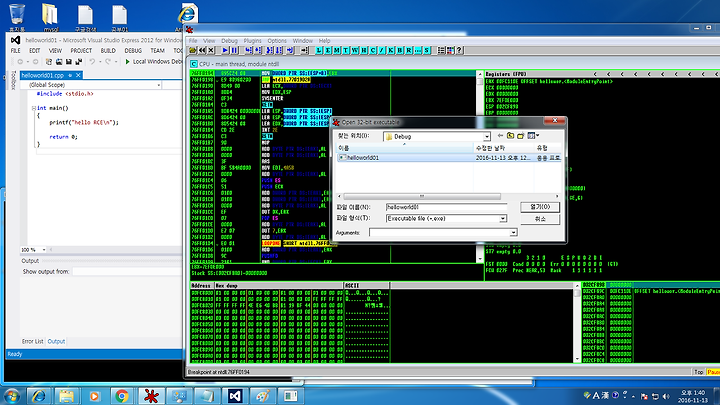Sort the file list by the 수정한 날짜 column header
This screenshot has height=405, width=720.
coord(504,148)
